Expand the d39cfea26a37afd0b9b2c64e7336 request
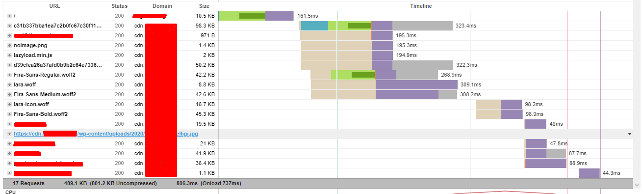Screen dimensions: 644x194 pyautogui.click(x=9, y=65)
